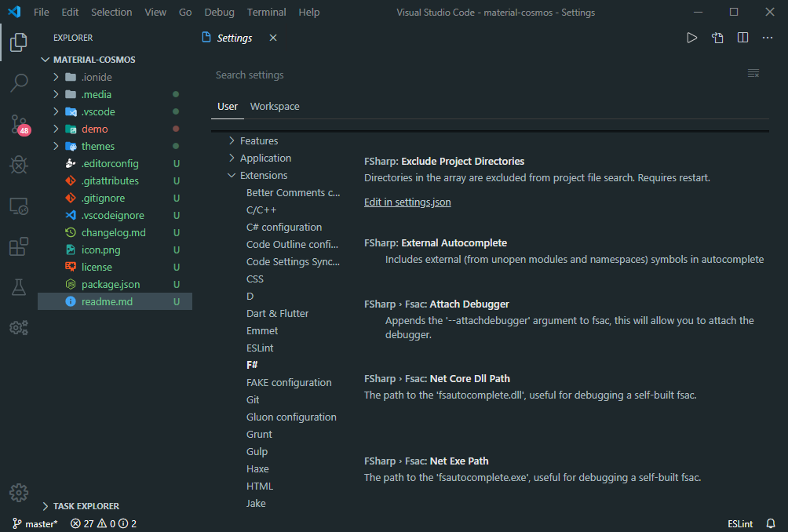Image resolution: width=788 pixels, height=532 pixels.
Task: Click the Run play icon in editor toolbar
Action: pyautogui.click(x=692, y=38)
